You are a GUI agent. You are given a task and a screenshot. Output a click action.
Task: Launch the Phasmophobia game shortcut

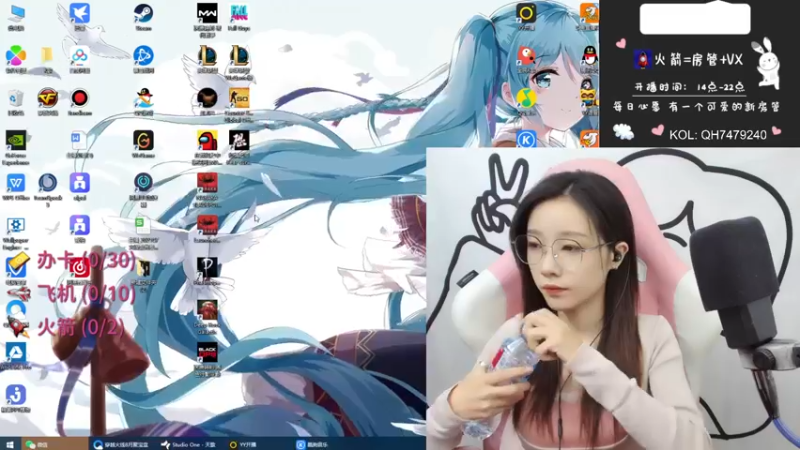[x=207, y=267]
